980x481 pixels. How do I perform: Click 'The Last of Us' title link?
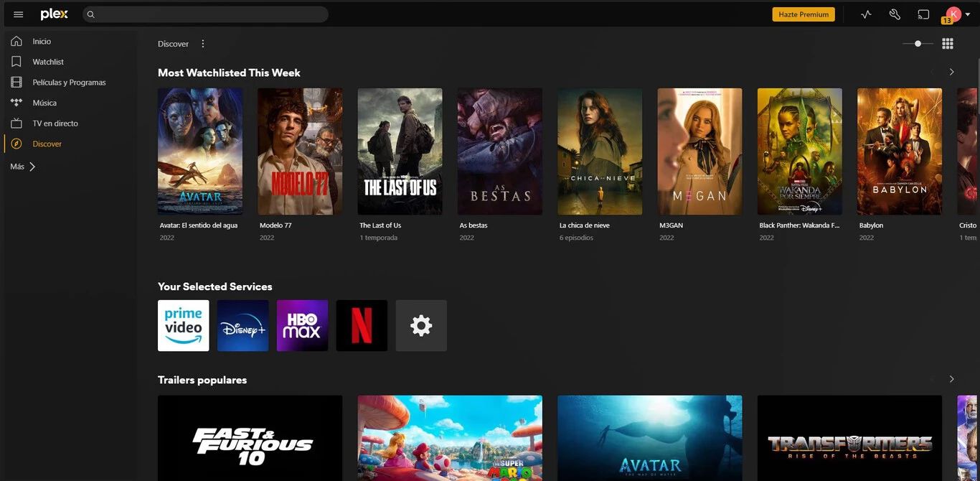tap(380, 225)
